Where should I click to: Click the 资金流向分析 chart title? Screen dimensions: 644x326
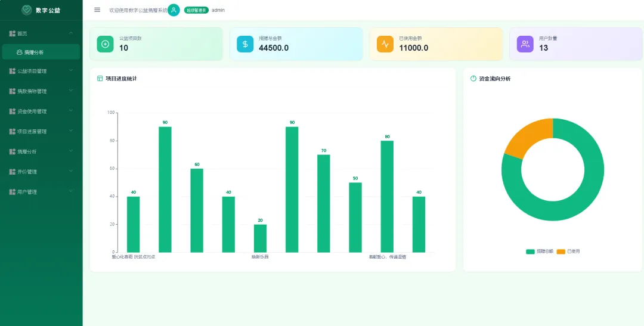pos(495,79)
